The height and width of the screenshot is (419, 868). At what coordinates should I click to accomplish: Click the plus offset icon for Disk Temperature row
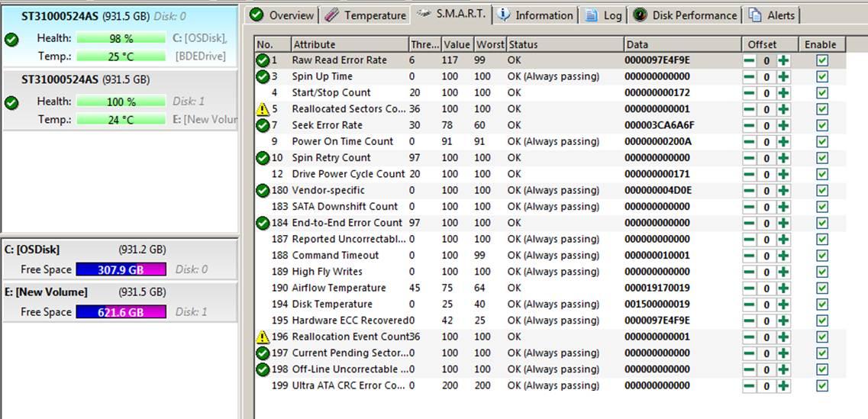tap(783, 305)
